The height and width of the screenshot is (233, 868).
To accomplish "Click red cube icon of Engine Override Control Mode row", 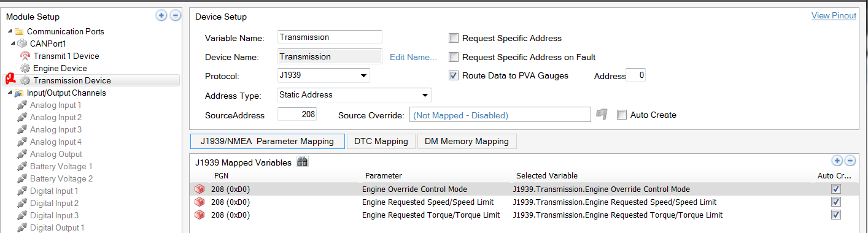I will 200,189.
